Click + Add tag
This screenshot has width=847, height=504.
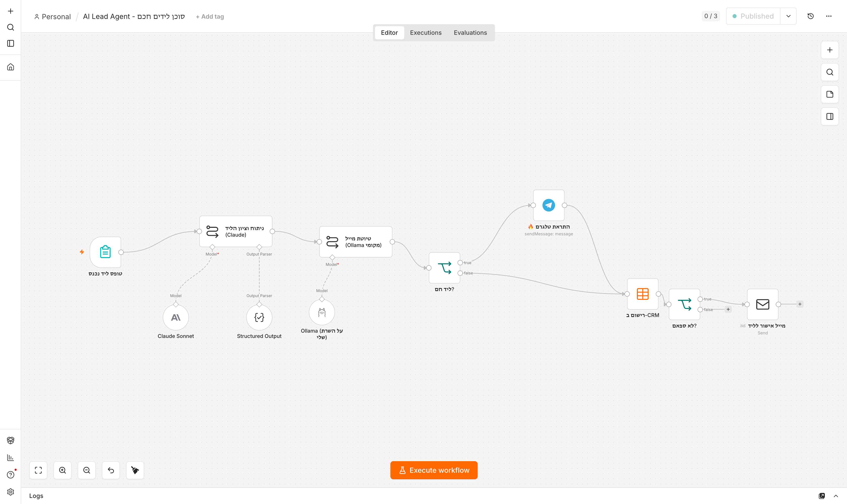point(210,16)
